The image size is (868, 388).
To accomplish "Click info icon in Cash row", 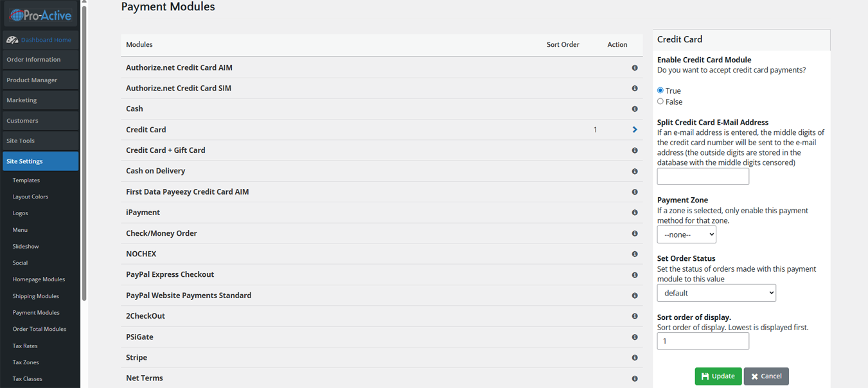I will (x=635, y=109).
